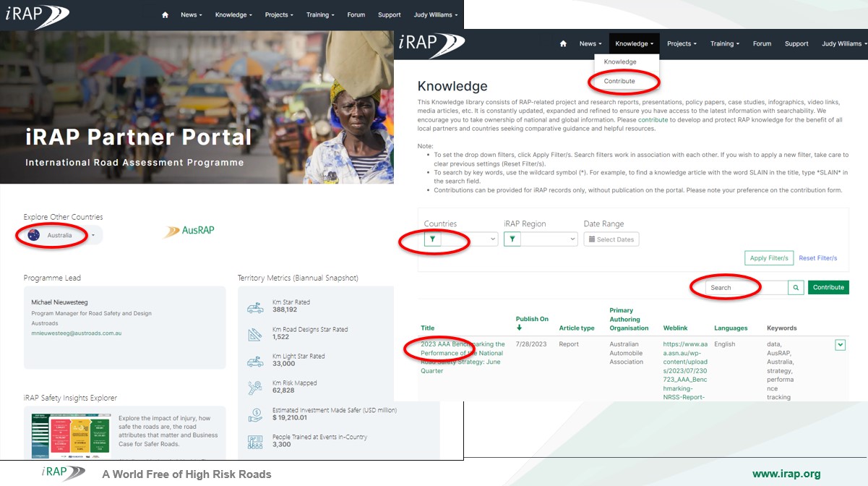Open Projects menu in Knowledge window
Image resolution: width=868 pixels, height=486 pixels.
pos(682,43)
